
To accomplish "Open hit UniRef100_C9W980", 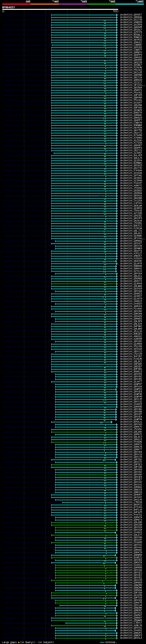I will [x=131, y=45].
